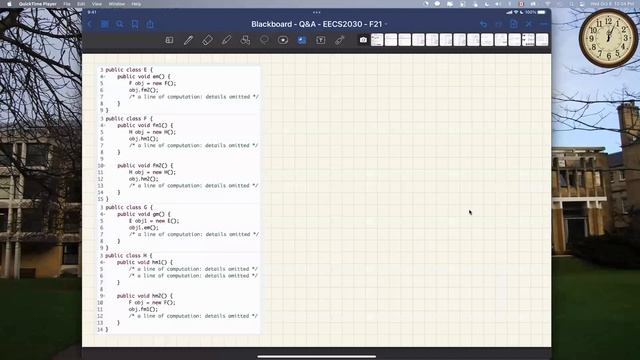
Task: Open the zoom window tool
Action: (x=169, y=40)
